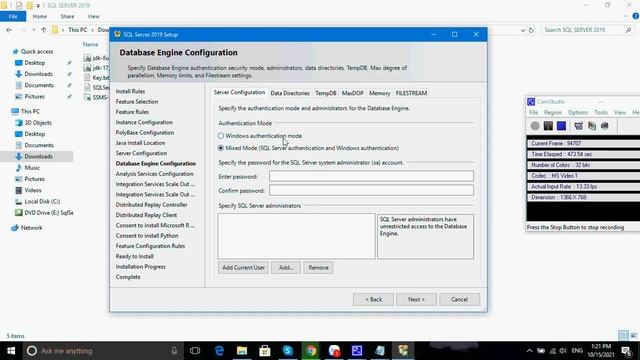Open View ribbon tab in File Explorer
Viewport: 640px width, 360px height.
click(93, 16)
